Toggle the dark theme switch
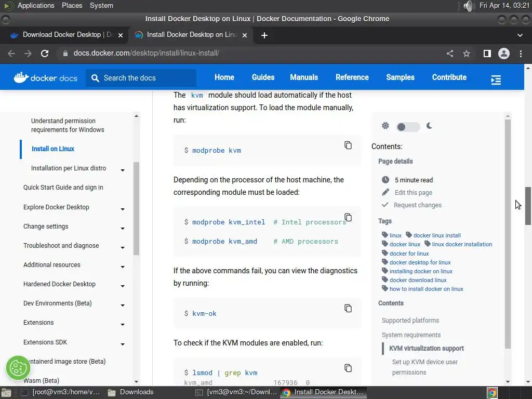This screenshot has height=399, width=532. [x=408, y=127]
